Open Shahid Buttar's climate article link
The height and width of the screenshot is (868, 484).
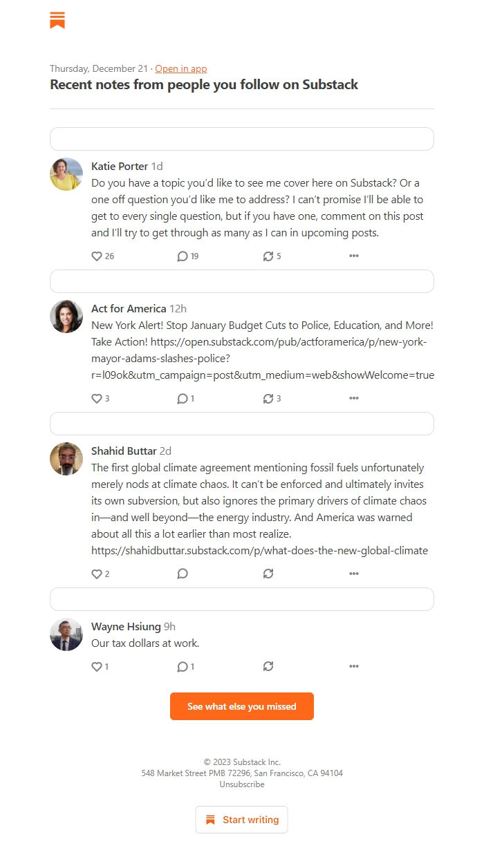(259, 550)
